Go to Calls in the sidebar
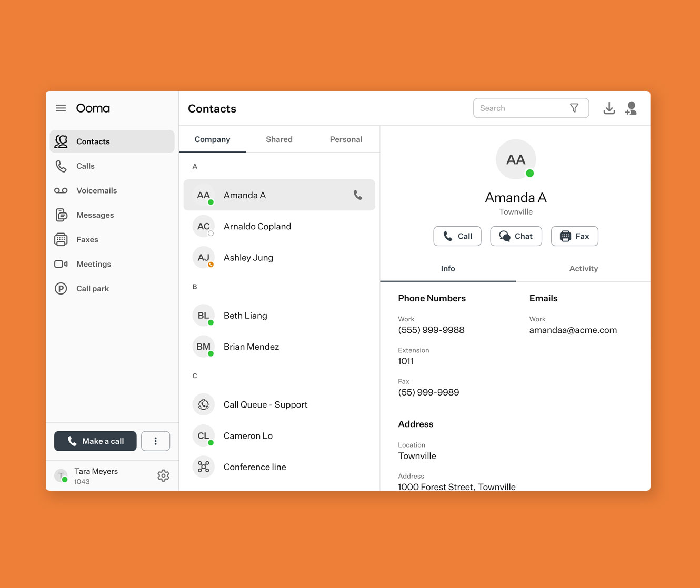The image size is (700, 588). tap(112, 166)
